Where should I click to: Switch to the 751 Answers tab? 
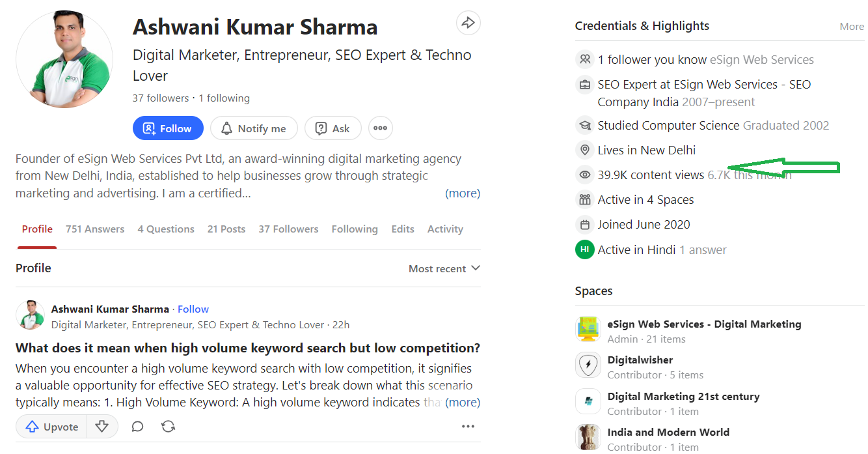tap(95, 229)
